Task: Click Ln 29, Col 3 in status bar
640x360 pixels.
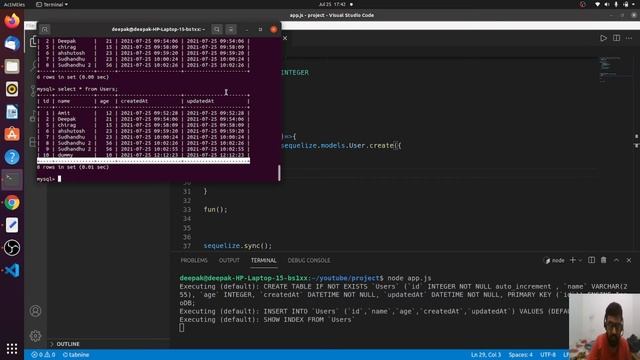Action: point(486,355)
